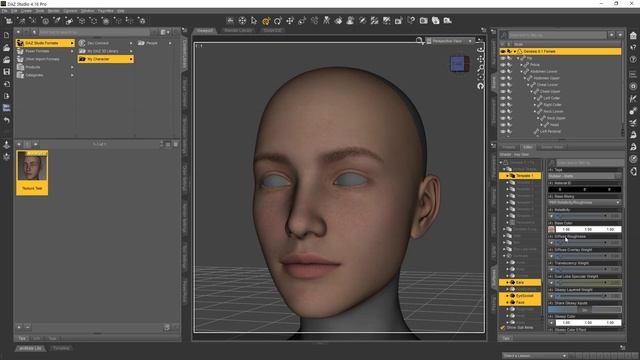
Task: Select the Poser Formats entry
Action: (37, 51)
